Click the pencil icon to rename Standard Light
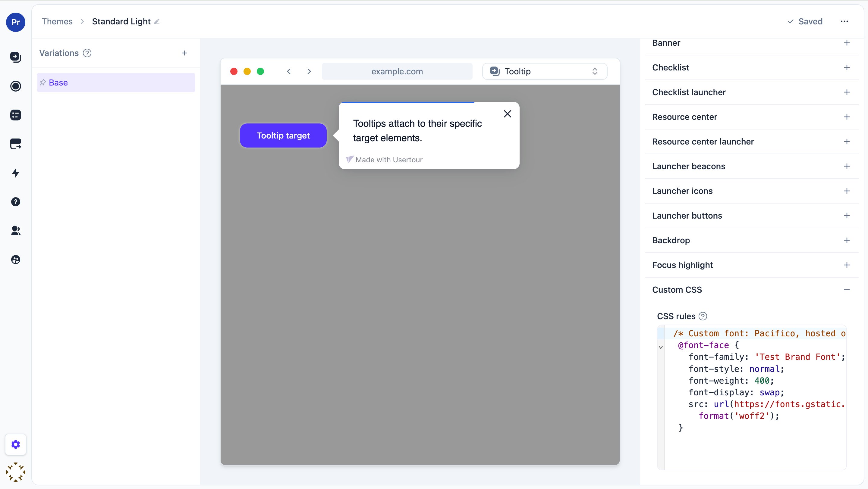The height and width of the screenshot is (489, 868). pos(157,22)
